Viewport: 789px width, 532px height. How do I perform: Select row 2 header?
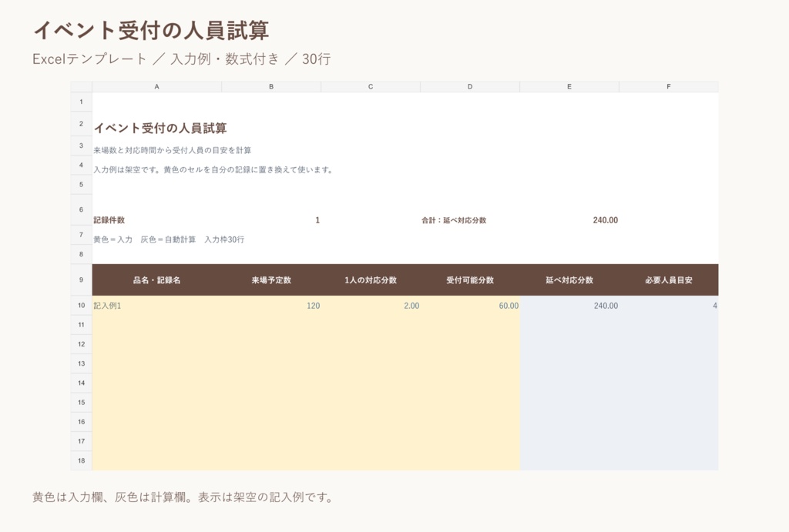pyautogui.click(x=81, y=124)
